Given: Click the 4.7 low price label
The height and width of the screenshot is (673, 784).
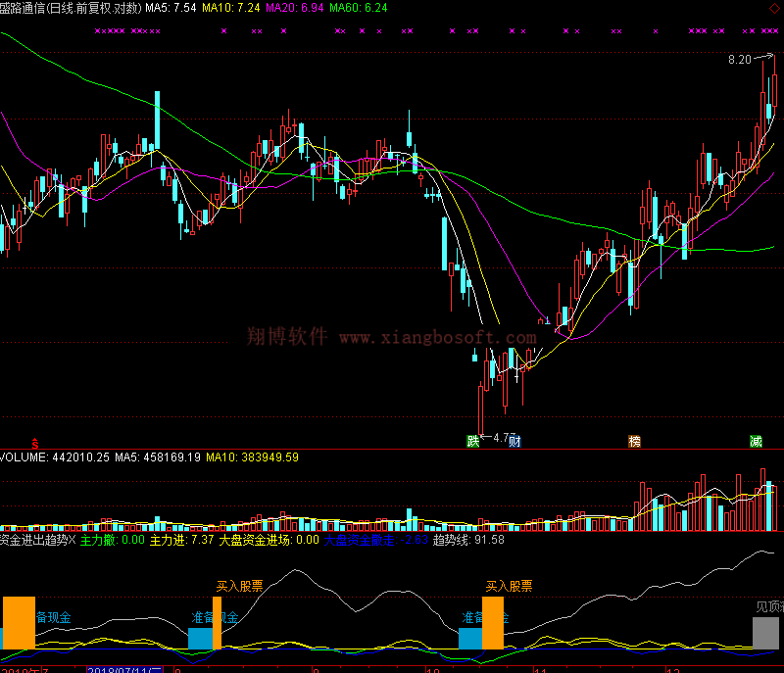Looking at the screenshot, I should [x=503, y=437].
